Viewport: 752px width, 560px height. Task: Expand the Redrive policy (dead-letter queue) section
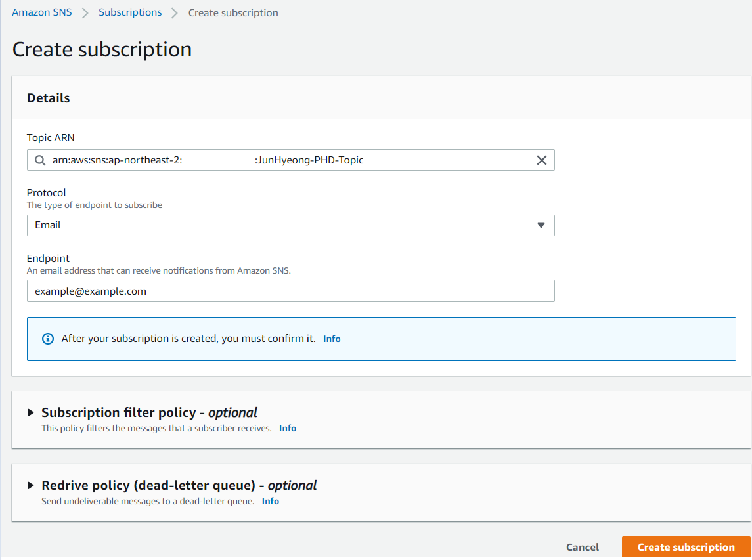click(30, 486)
